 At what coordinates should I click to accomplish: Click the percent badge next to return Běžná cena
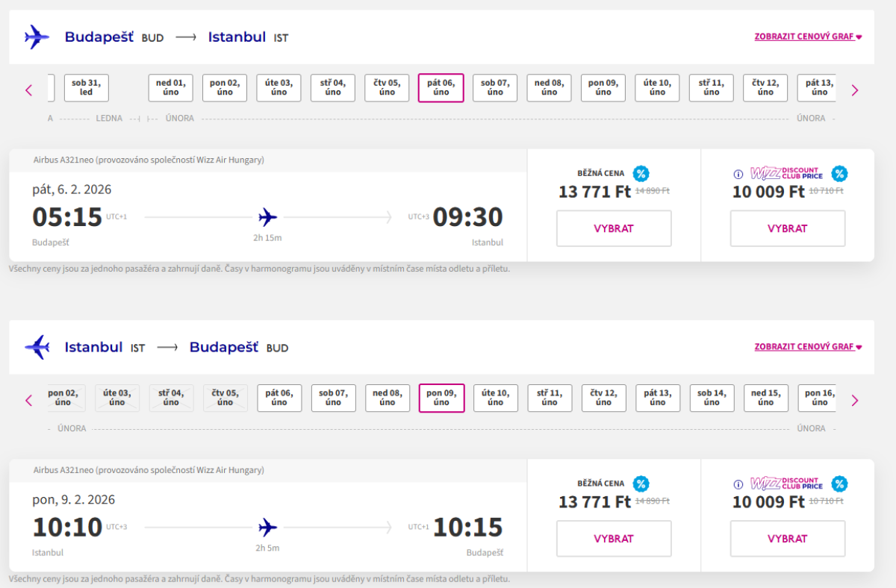point(641,484)
